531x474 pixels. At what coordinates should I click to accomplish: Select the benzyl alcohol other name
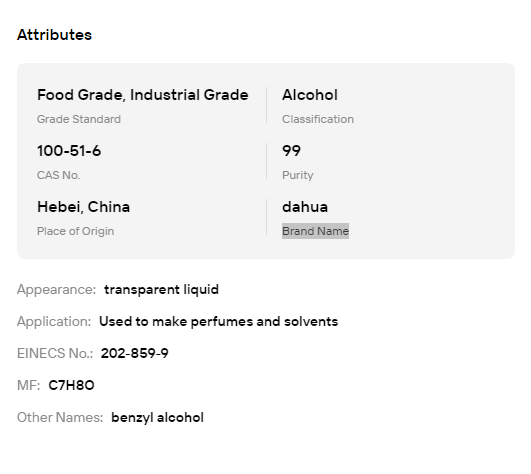pos(157,417)
